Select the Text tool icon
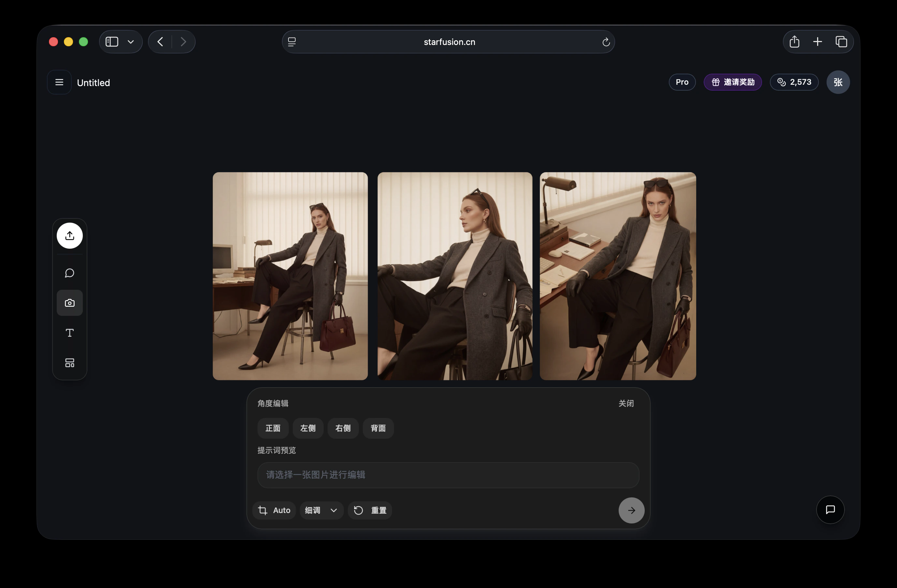Screen dimensions: 897x588 click(x=70, y=333)
